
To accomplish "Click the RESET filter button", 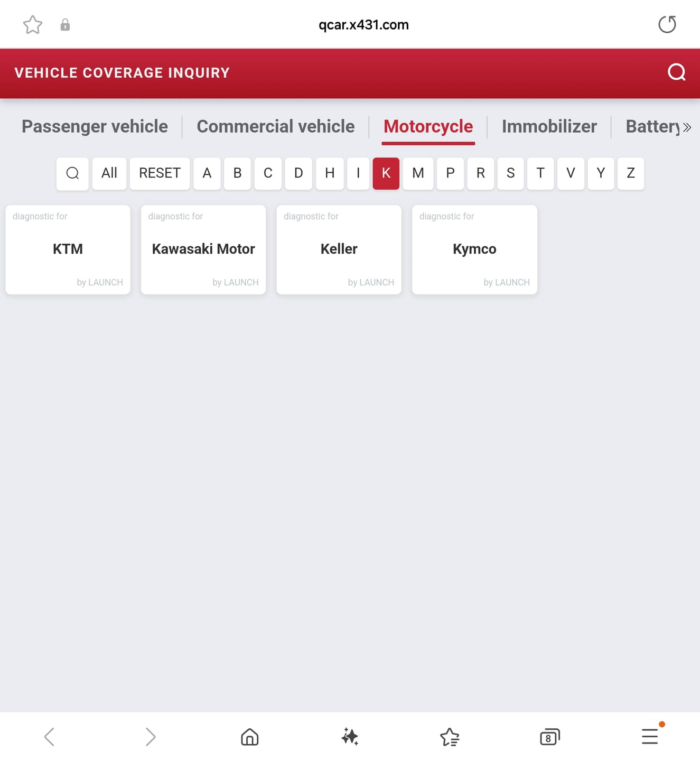I will (x=160, y=173).
